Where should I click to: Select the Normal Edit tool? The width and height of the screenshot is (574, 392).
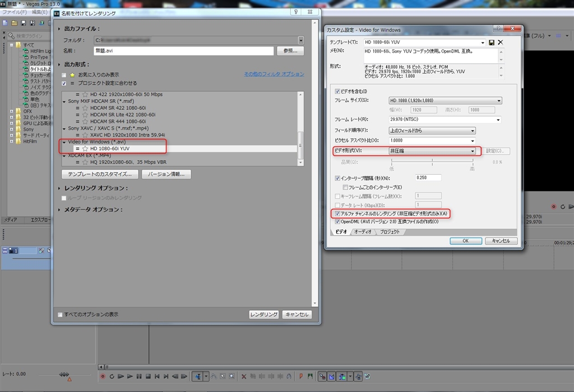tap(198, 376)
